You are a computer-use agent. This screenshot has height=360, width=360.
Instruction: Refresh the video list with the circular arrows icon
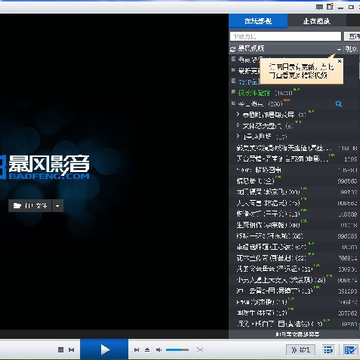(233, 49)
